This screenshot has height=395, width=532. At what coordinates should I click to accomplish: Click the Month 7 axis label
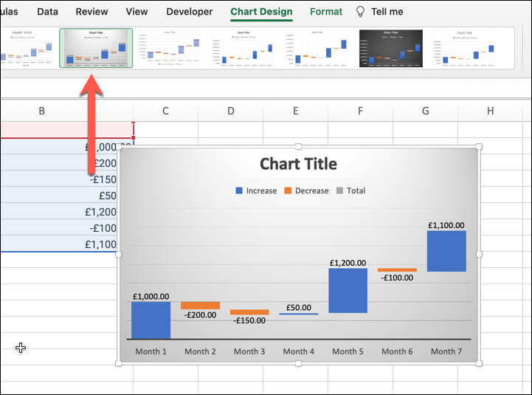[446, 351]
